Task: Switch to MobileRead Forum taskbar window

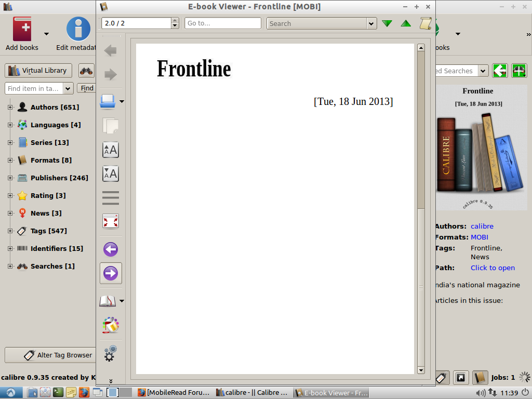Action: click(x=174, y=393)
